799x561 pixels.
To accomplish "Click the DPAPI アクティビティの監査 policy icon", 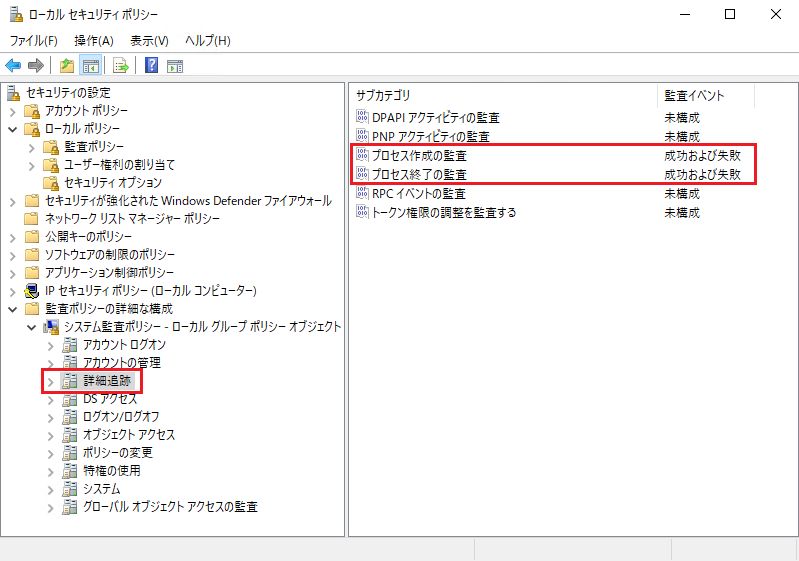I will 362,117.
